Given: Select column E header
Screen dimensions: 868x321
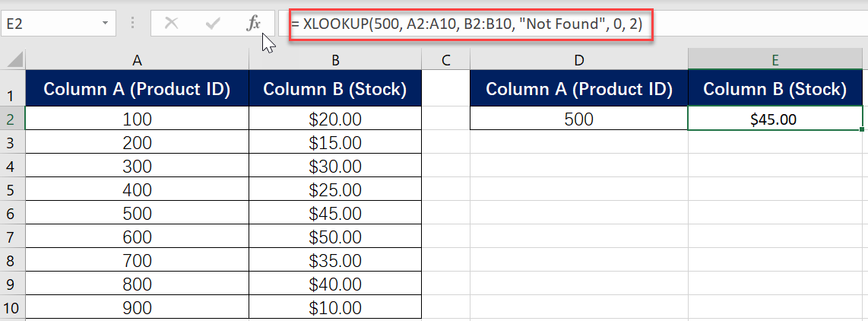Looking at the screenshot, I should coord(775,60).
